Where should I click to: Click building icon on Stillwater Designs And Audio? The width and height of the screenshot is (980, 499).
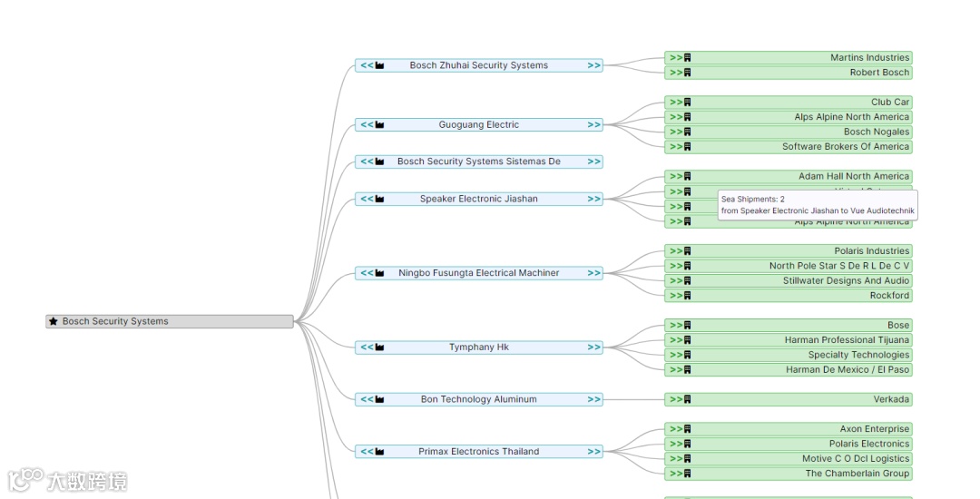click(688, 280)
